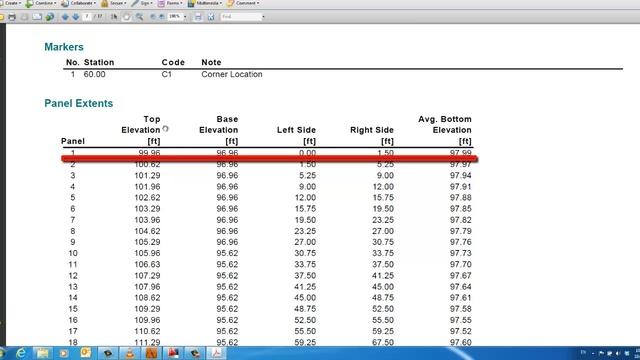Click the zoom percentage field
The height and width of the screenshot is (360, 640).
tap(175, 16)
